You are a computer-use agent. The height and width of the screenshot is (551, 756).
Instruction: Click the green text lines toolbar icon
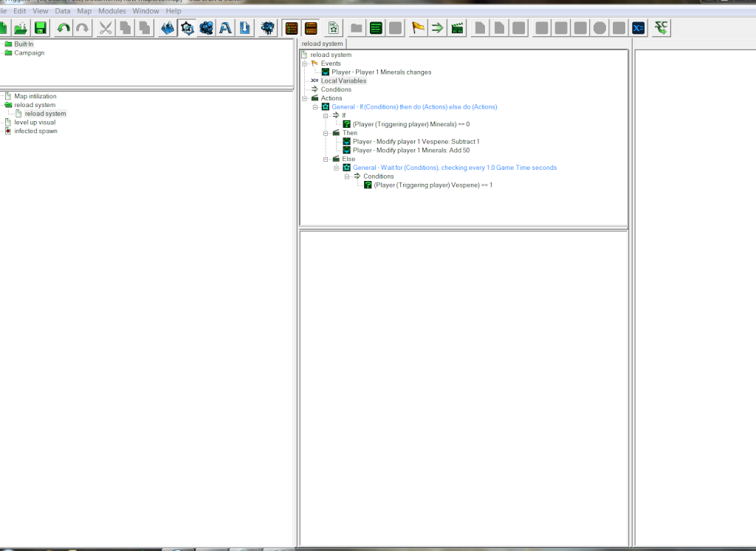(x=376, y=28)
